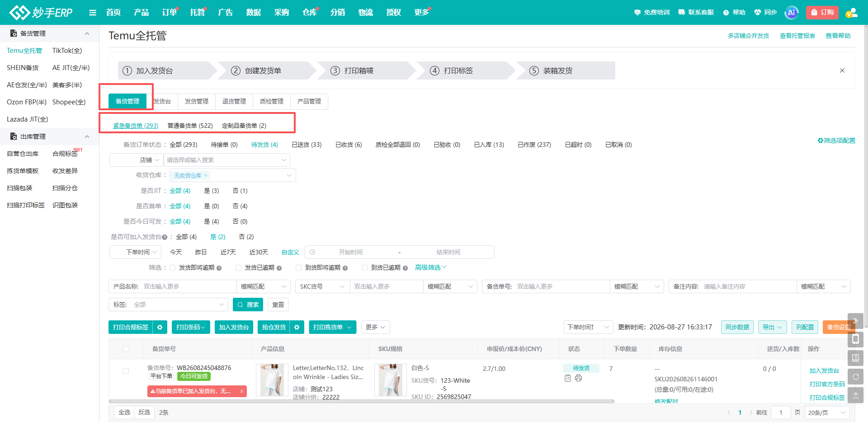
Task: Switch to the 发货管理 tab
Action: pos(197,101)
